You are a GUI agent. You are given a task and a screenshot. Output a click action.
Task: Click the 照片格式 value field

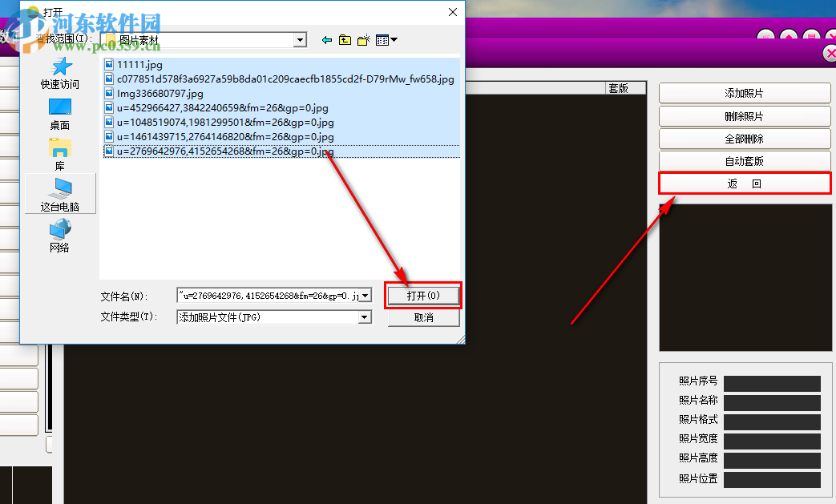click(x=772, y=421)
